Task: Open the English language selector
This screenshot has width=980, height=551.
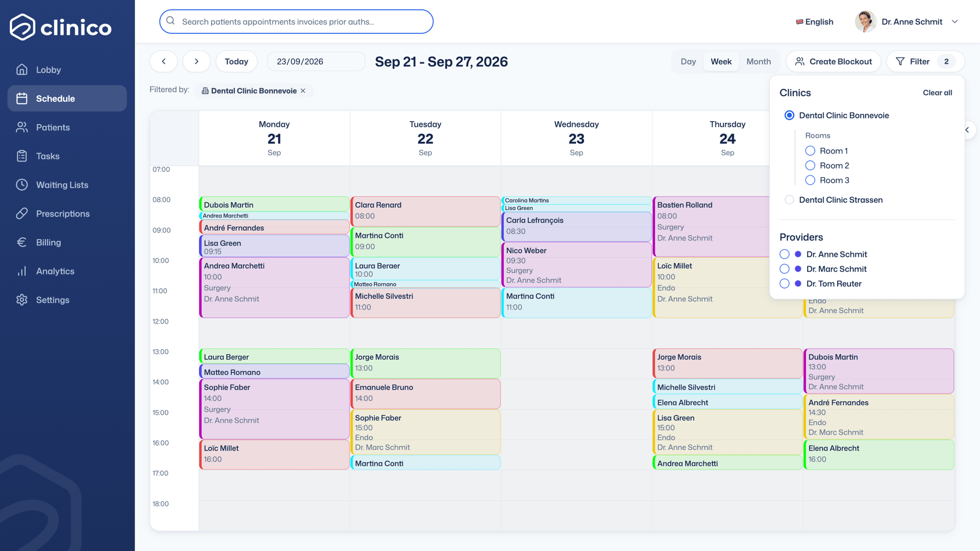Action: click(815, 22)
